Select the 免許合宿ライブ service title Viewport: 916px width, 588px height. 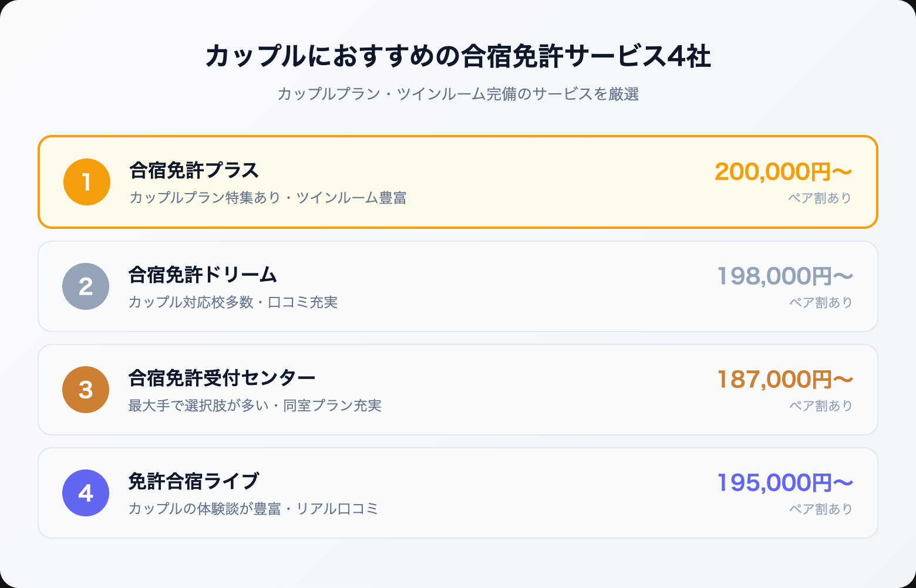coord(193,481)
